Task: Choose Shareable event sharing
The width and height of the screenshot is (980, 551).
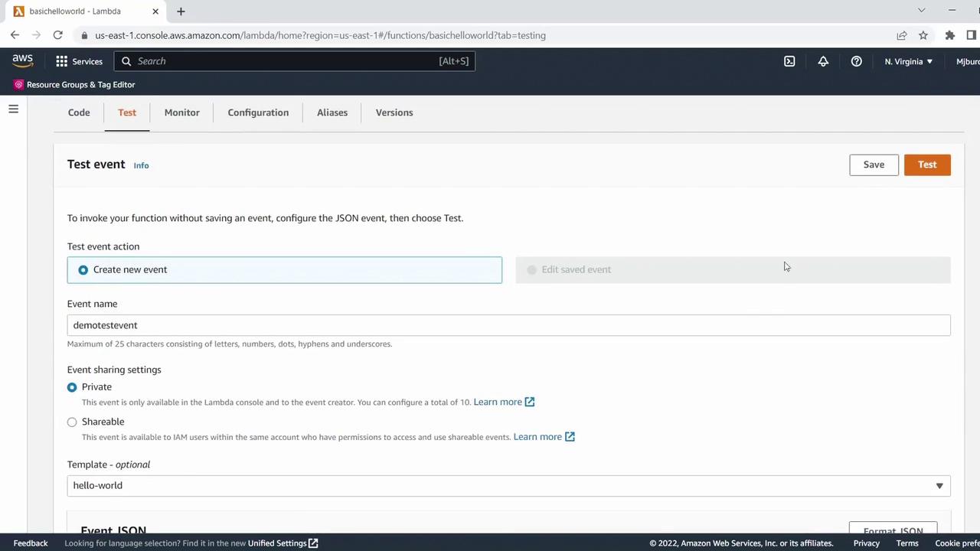Action: coord(72,422)
